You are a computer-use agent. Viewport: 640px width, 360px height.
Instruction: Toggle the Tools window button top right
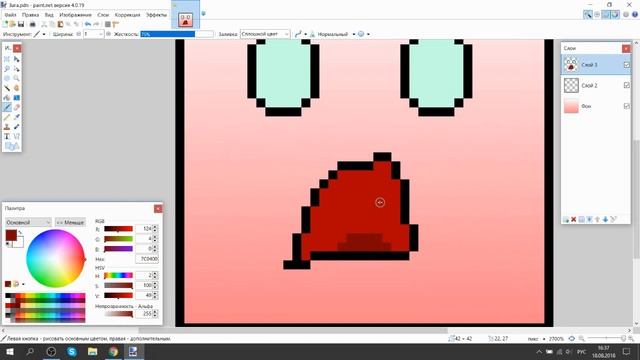588,15
